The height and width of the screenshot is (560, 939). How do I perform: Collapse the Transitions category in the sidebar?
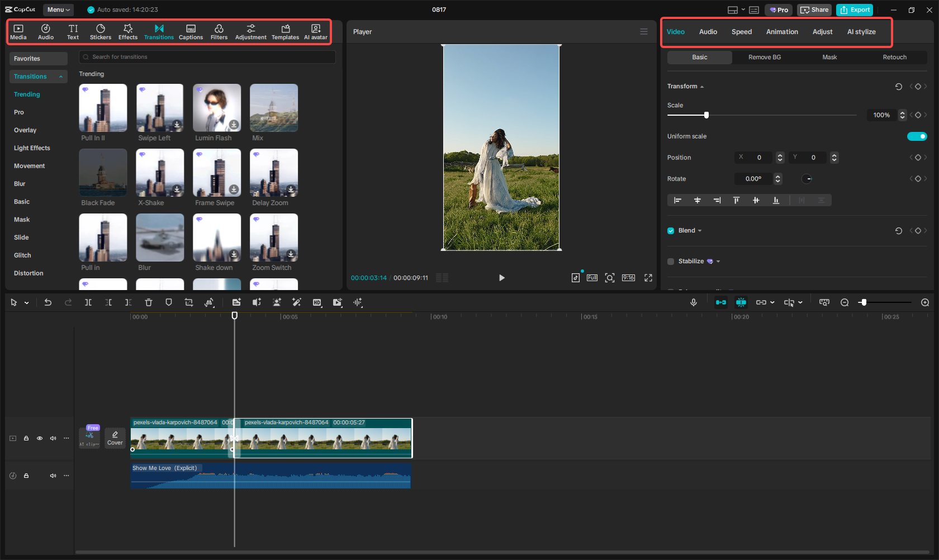coord(61,76)
